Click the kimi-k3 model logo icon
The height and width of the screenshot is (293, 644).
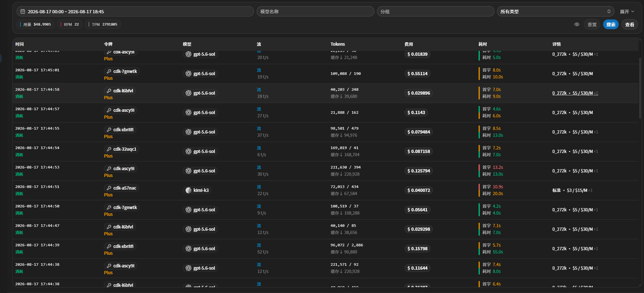point(188,190)
